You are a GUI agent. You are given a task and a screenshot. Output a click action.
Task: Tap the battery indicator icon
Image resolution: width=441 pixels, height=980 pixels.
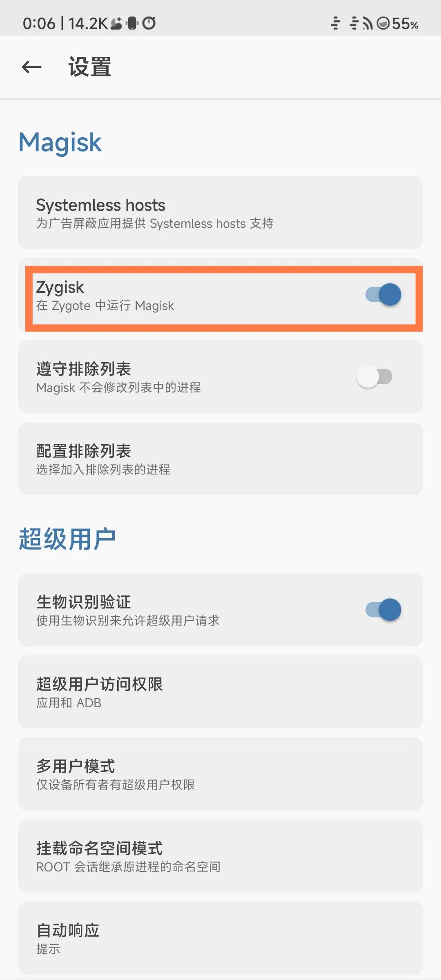click(383, 24)
